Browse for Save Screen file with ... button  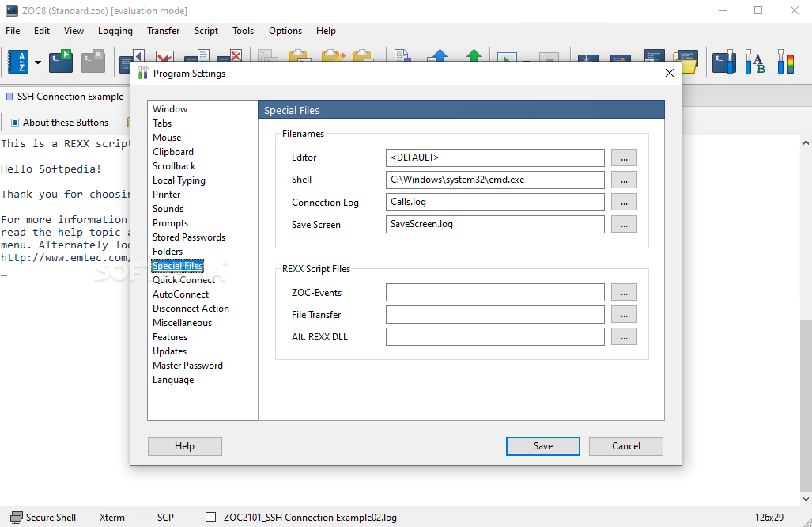pyautogui.click(x=624, y=225)
